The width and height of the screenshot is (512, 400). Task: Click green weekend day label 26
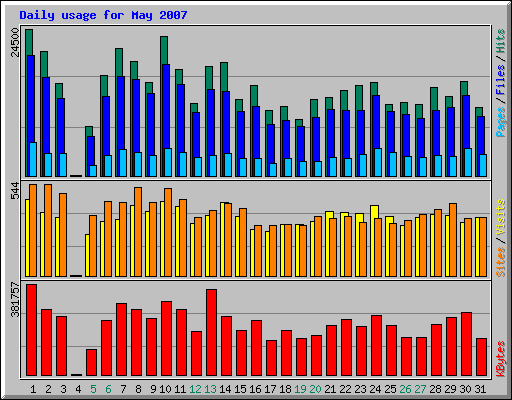pos(405,389)
